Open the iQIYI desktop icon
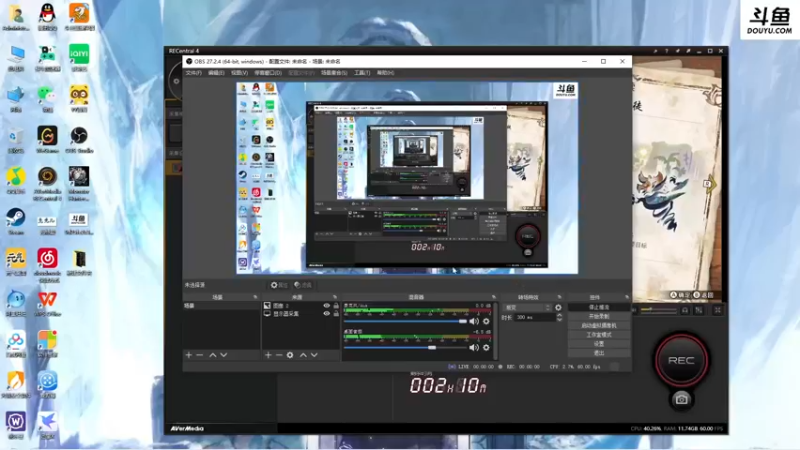The width and height of the screenshot is (800, 450). click(x=79, y=57)
